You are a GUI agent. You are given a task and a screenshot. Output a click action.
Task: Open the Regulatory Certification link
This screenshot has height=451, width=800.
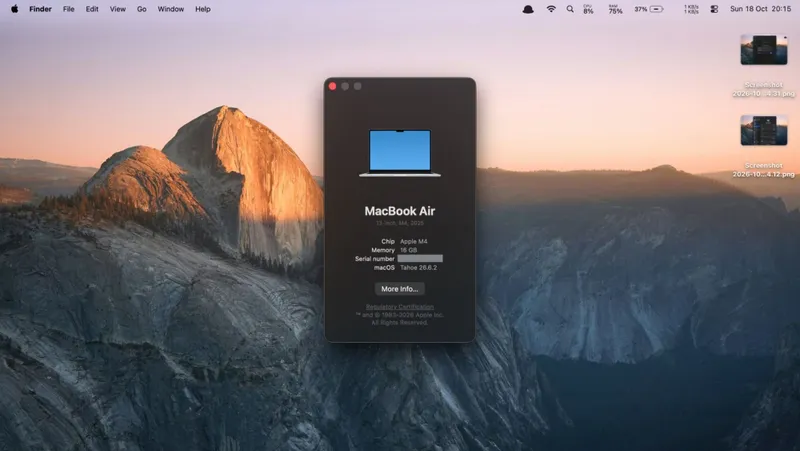pyautogui.click(x=399, y=307)
